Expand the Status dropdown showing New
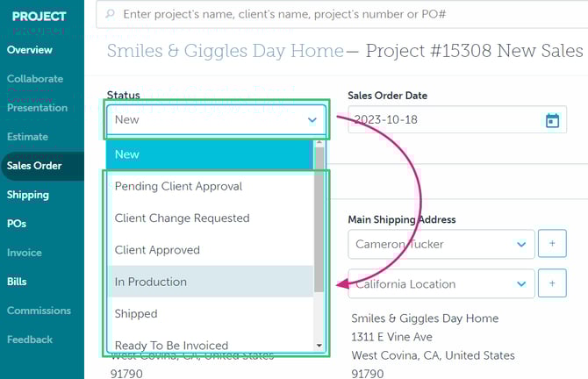588x379 pixels. pos(215,119)
